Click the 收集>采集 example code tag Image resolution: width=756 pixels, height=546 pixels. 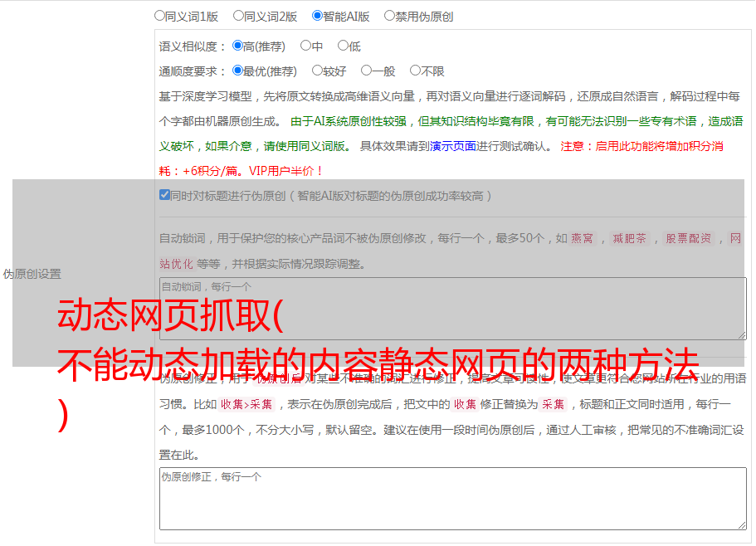[246, 404]
